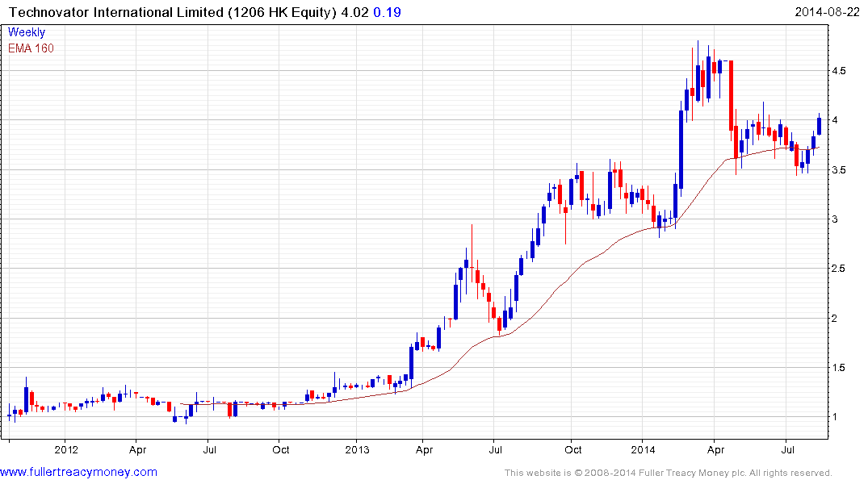Click the 2014 time axis label
This screenshot has width=868, height=484.
(643, 449)
